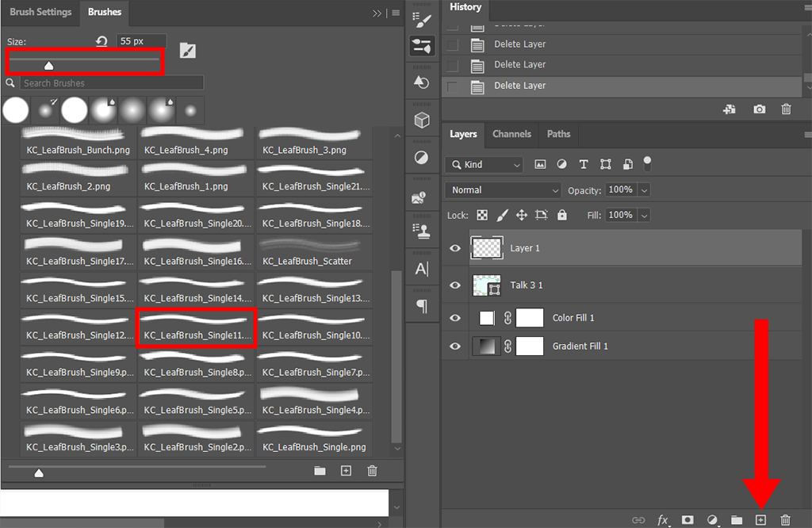Open the Adjustments panel circle icon
This screenshot has width=812, height=528.
(x=422, y=157)
